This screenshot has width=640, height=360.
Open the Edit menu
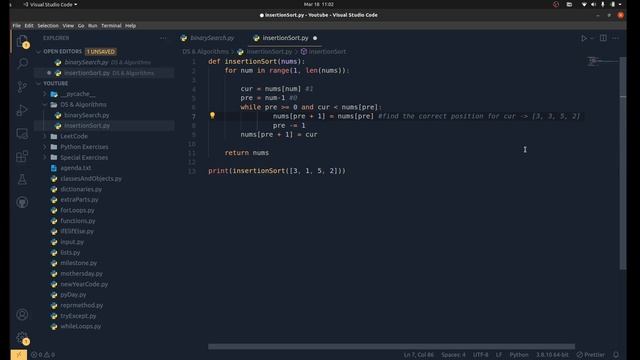pyautogui.click(x=29, y=26)
